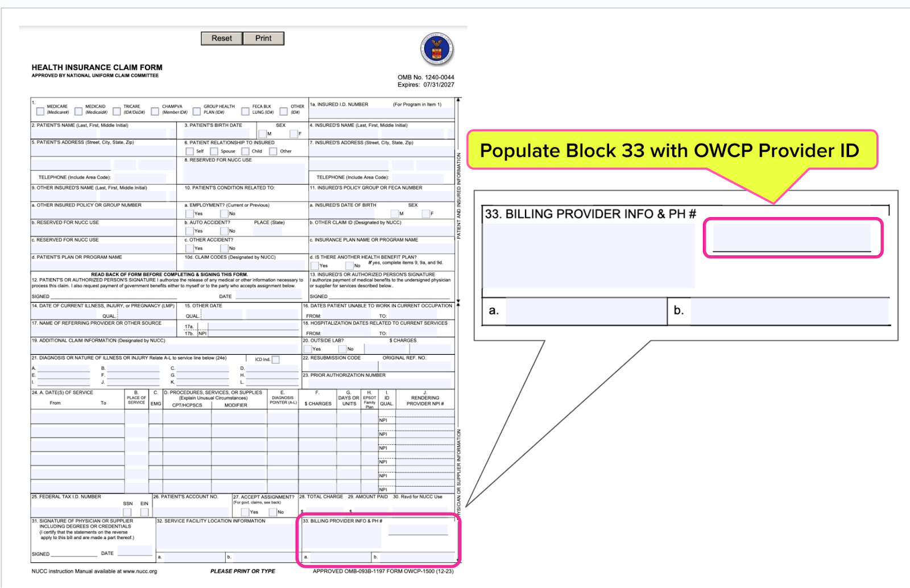Click the Insured I.D. Number field
Image resolution: width=910 pixels, height=588 pixels.
(382, 113)
